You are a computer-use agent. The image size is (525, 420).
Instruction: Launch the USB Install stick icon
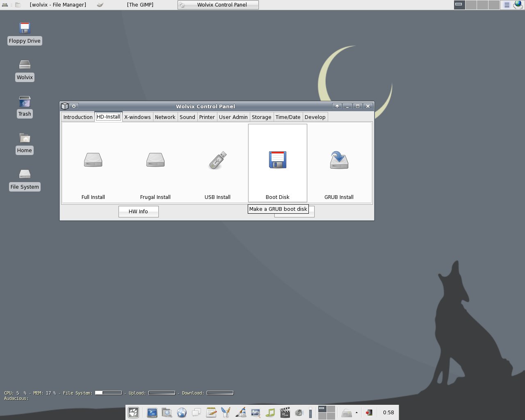(x=217, y=160)
